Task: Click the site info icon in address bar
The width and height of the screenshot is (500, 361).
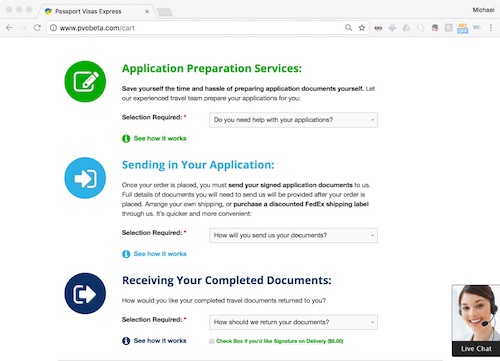Action: point(53,28)
